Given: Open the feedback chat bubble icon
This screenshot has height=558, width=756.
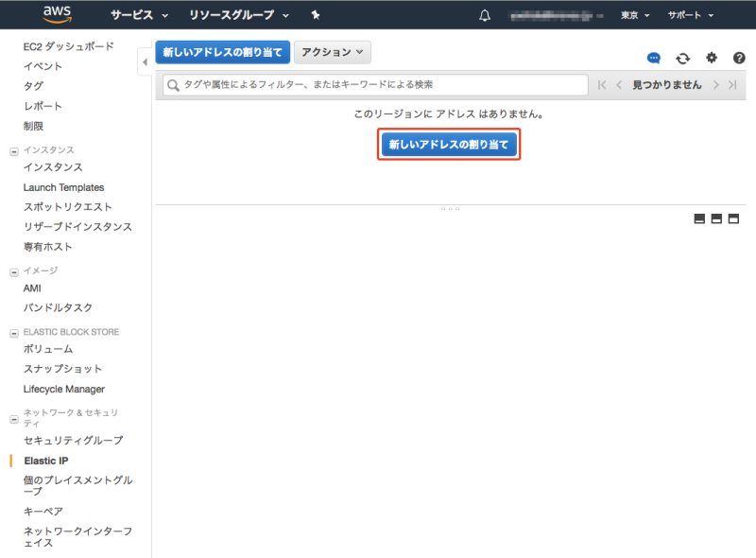Looking at the screenshot, I should [x=653, y=59].
